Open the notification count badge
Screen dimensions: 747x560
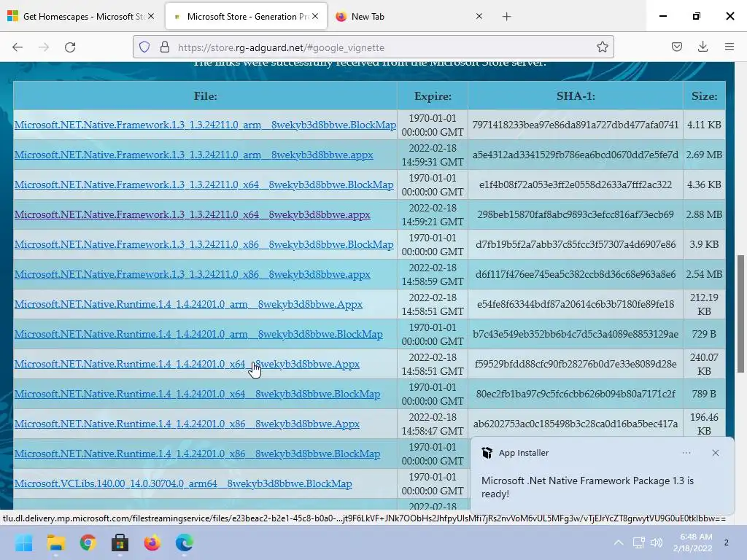[726, 542]
